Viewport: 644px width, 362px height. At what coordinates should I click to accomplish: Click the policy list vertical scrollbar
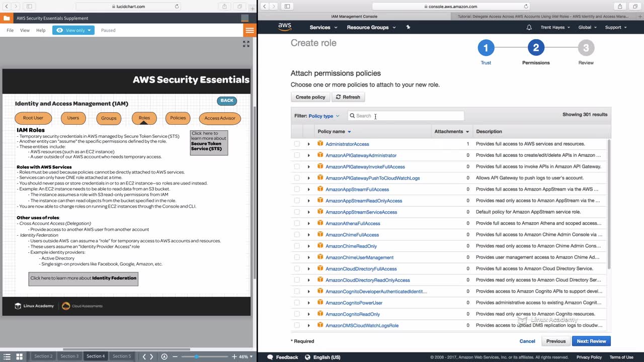[608, 204]
